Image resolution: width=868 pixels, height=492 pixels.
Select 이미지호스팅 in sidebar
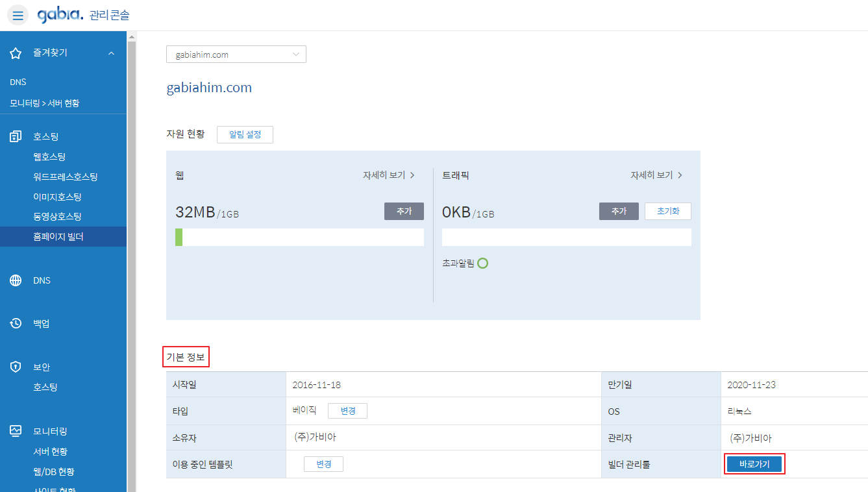tap(57, 197)
